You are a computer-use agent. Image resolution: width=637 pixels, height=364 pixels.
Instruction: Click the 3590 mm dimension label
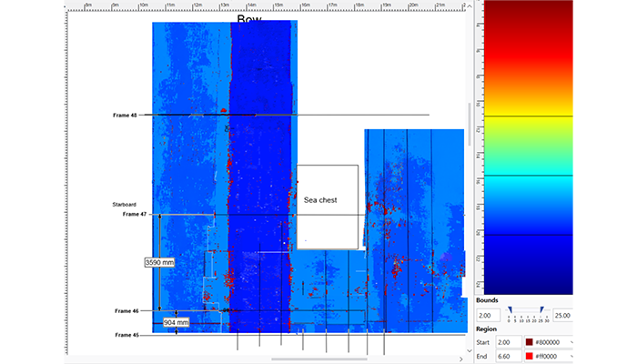[159, 262]
